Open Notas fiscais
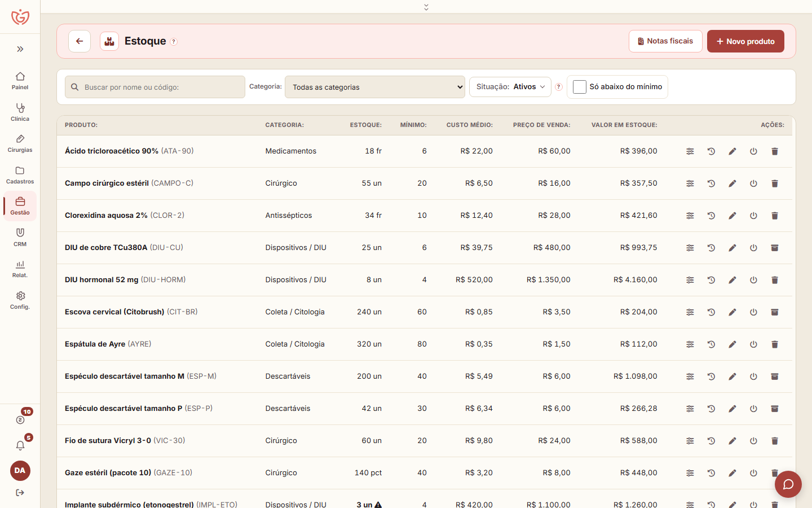Viewport: 812px width, 508px height. [665, 41]
